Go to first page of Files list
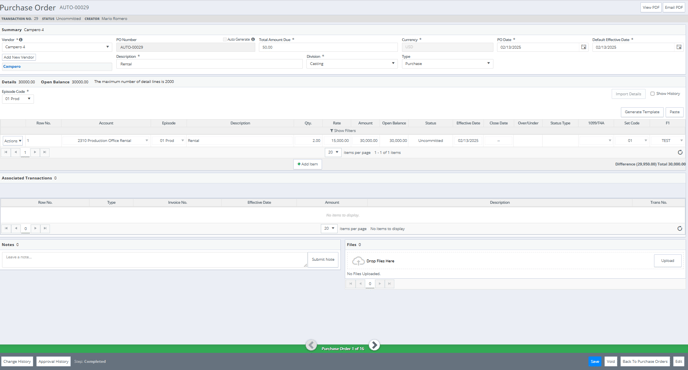 tap(351, 284)
